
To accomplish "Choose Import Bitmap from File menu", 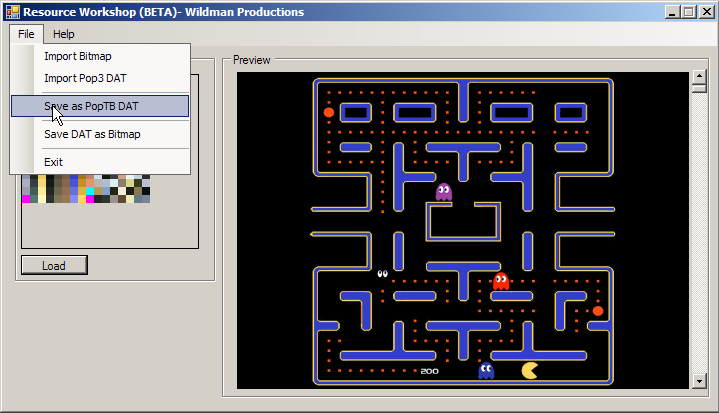I will [100, 56].
